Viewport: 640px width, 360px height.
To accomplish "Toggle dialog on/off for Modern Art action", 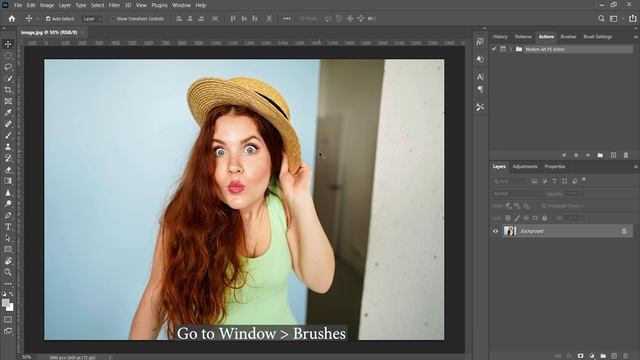I will (x=503, y=49).
